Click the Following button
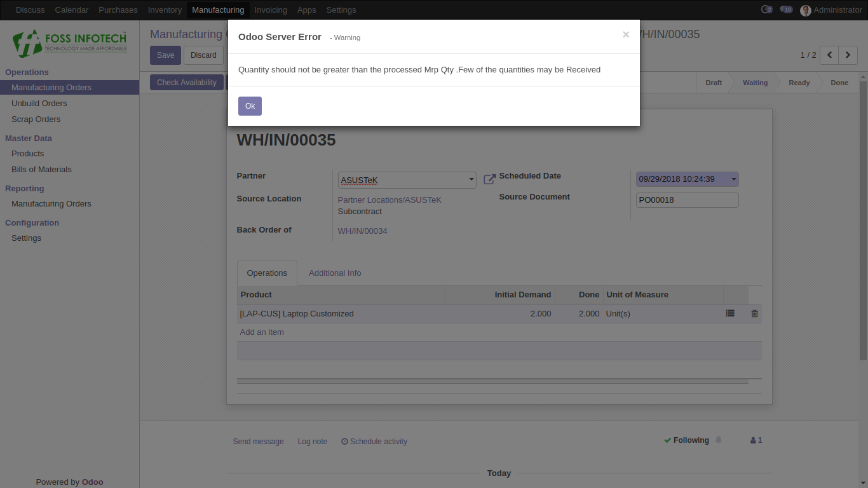 pos(686,440)
